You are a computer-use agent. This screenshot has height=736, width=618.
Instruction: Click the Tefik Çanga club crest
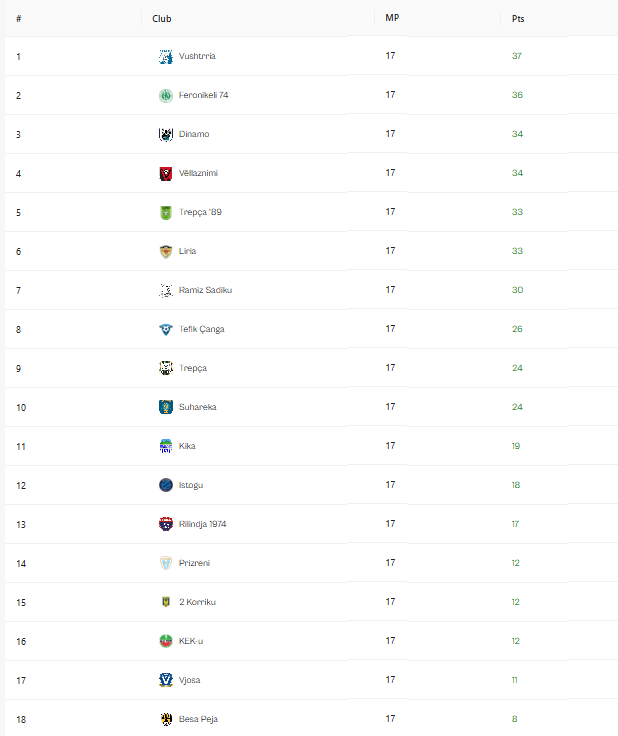[166, 329]
